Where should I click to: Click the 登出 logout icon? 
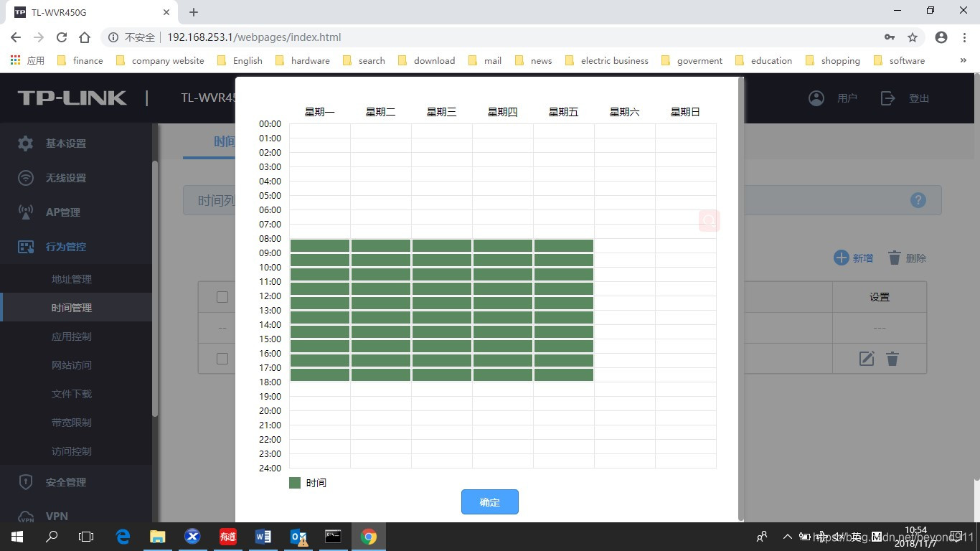point(888,98)
